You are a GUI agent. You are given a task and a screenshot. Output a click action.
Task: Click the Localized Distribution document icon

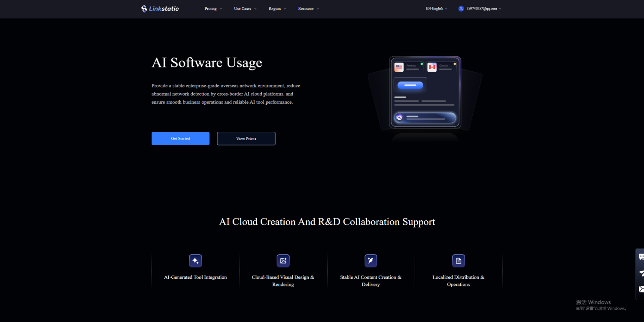pyautogui.click(x=459, y=261)
